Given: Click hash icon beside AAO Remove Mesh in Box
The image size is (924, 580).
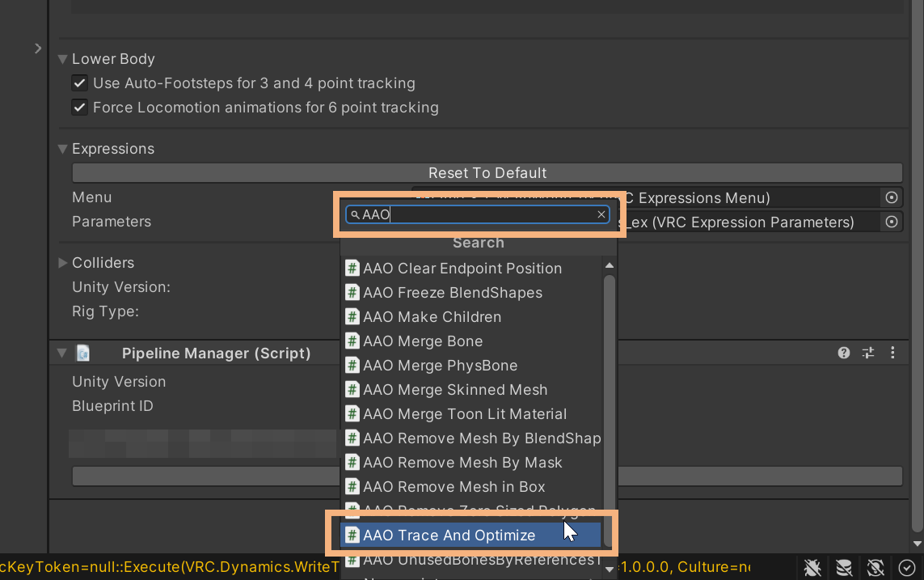Looking at the screenshot, I should [x=352, y=487].
